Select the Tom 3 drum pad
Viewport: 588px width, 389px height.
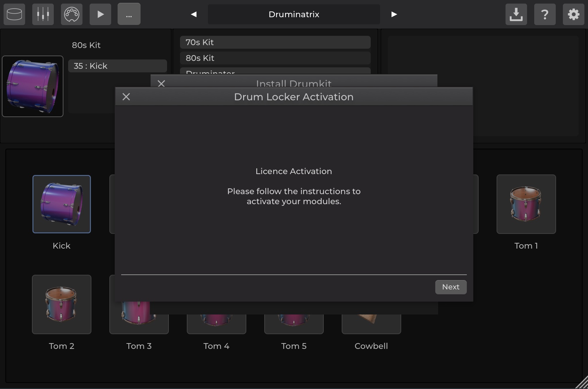139,318
